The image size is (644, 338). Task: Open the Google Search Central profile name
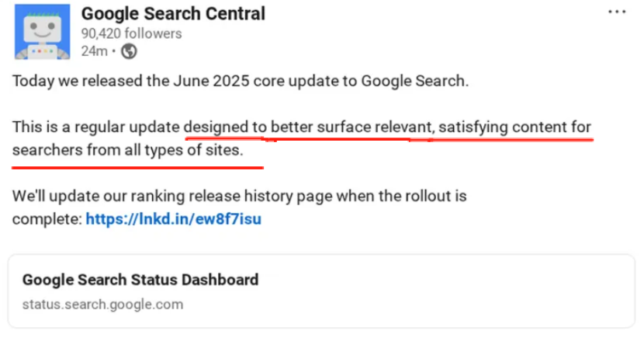173,14
